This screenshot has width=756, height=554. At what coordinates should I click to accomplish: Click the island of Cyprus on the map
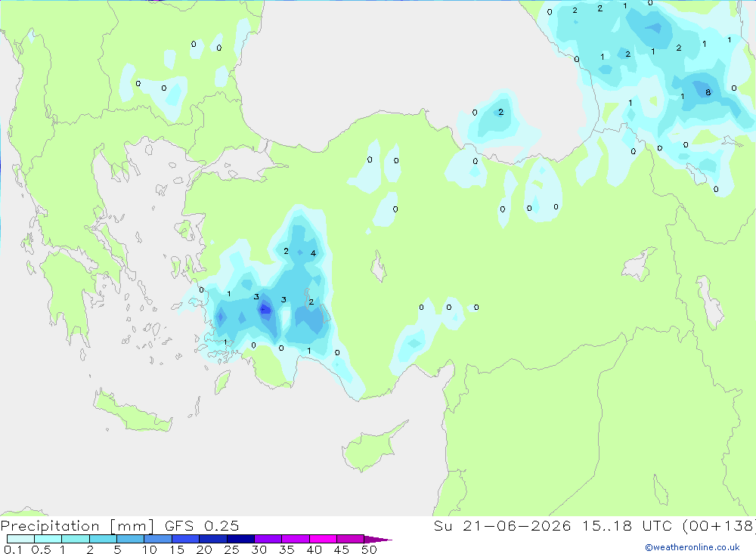click(371, 447)
